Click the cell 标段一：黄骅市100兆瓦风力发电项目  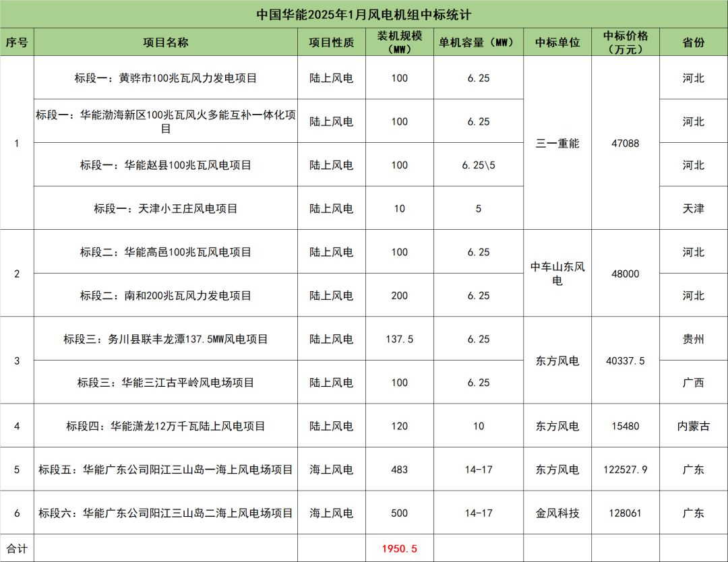point(166,78)
